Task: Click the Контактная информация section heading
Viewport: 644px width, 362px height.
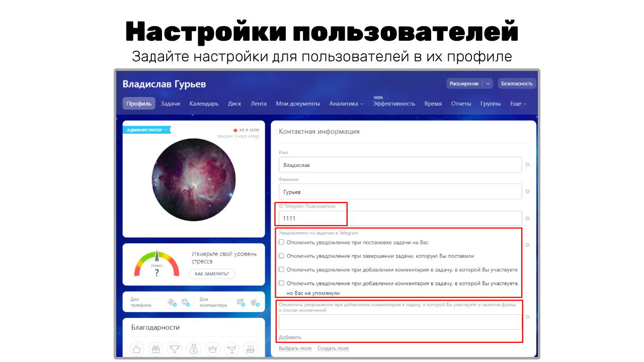Action: pos(319,132)
